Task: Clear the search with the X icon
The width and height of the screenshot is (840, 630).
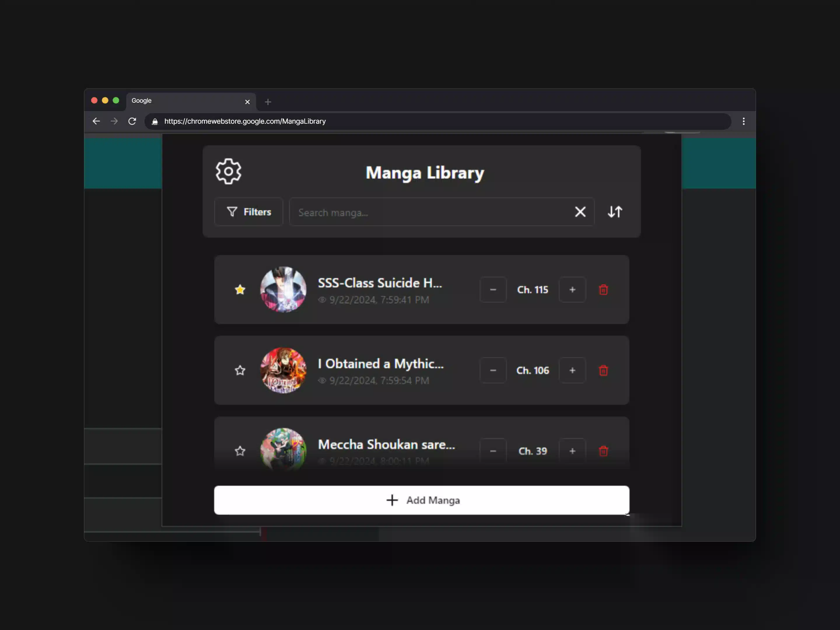Action: pos(580,212)
